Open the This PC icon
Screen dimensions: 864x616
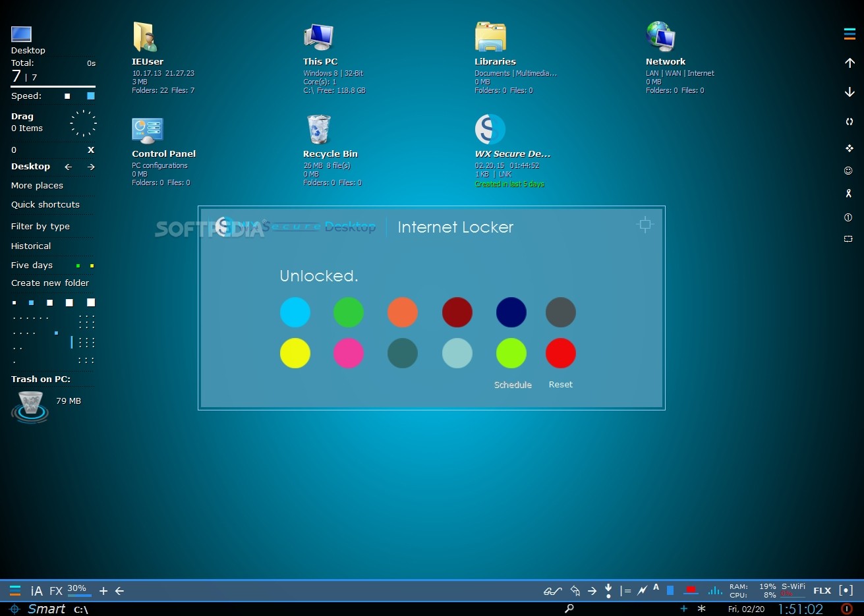point(318,37)
